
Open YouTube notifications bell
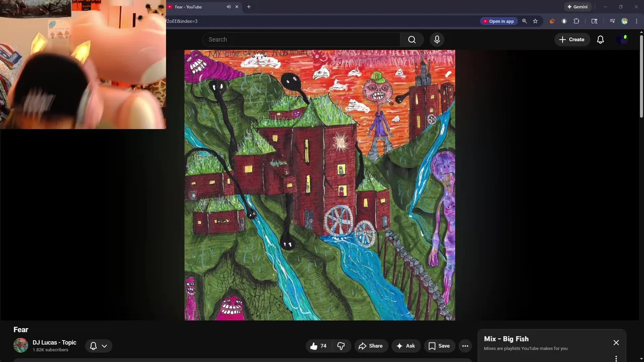600,39
